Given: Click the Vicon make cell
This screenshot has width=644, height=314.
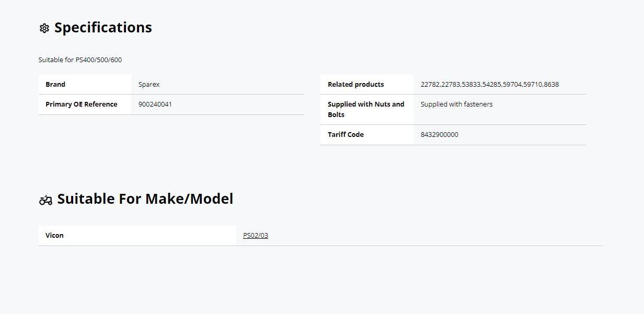Looking at the screenshot, I should 137,236.
